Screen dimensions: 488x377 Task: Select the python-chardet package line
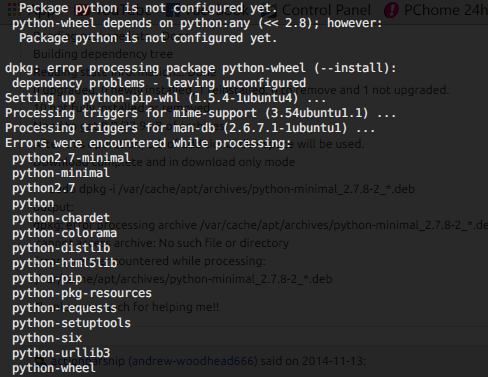pos(61,218)
